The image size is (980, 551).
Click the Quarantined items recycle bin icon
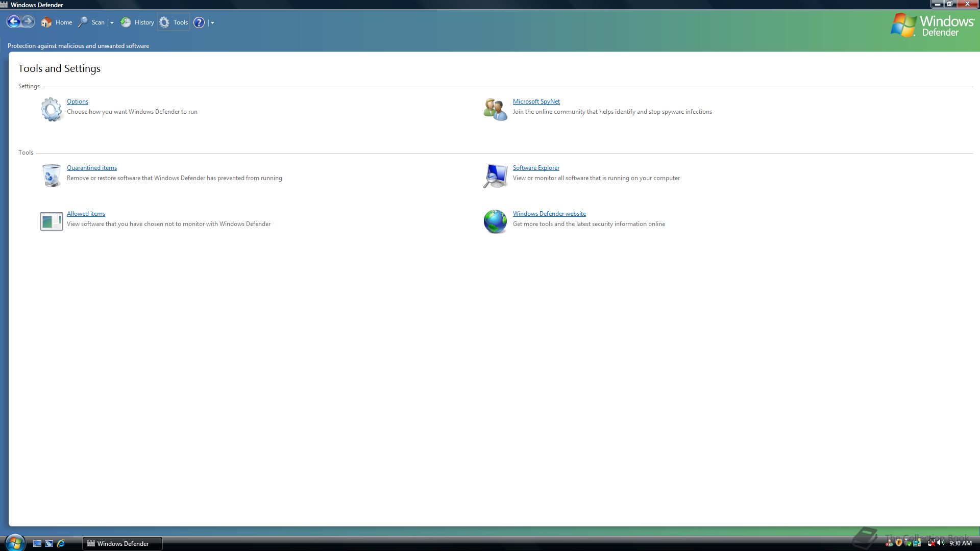point(51,176)
